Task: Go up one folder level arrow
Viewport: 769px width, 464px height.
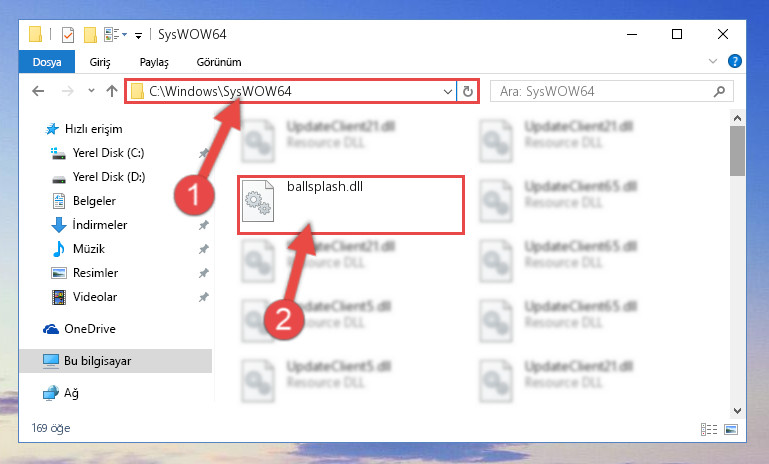Action: [112, 91]
